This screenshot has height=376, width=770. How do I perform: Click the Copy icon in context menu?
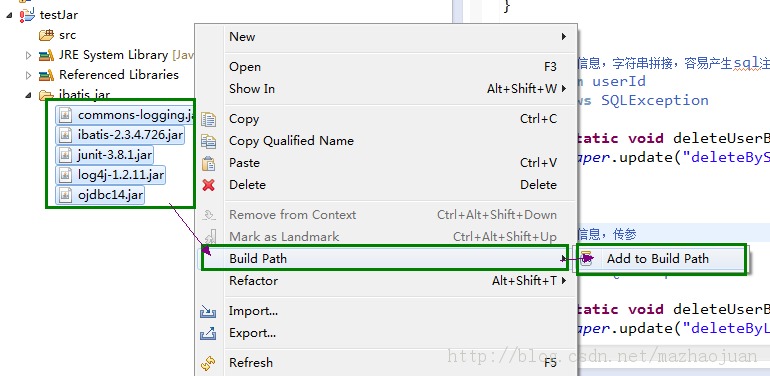[209, 119]
